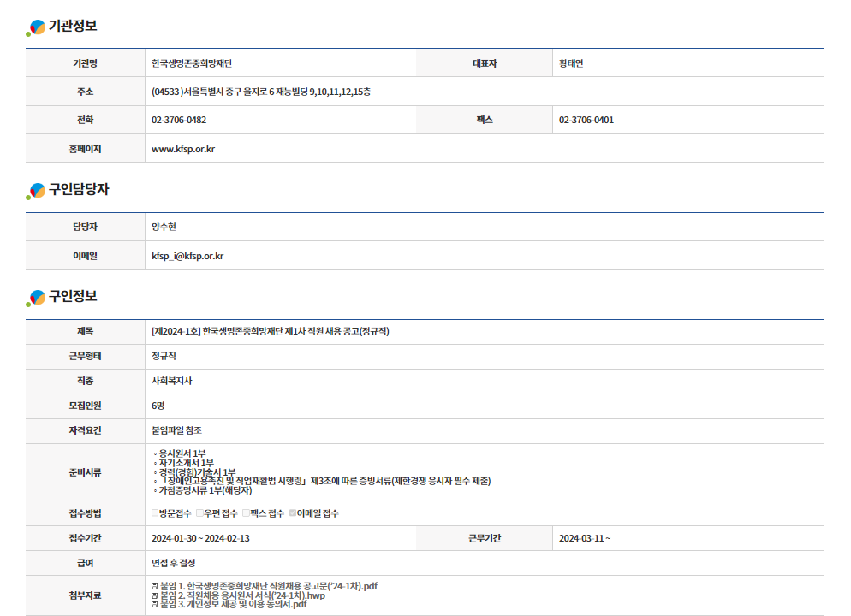851x616 pixels.
Task: Check the 팩스 접수 checkbox
Action: [246, 513]
